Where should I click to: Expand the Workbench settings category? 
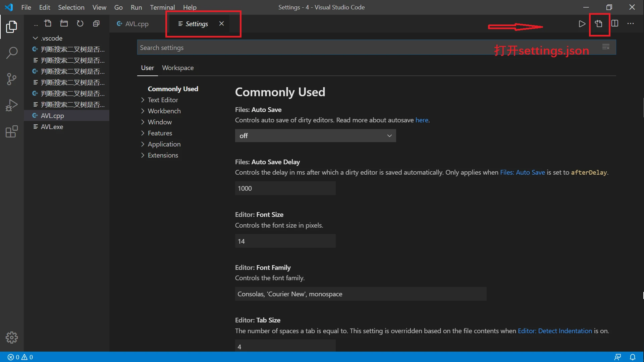tap(164, 111)
